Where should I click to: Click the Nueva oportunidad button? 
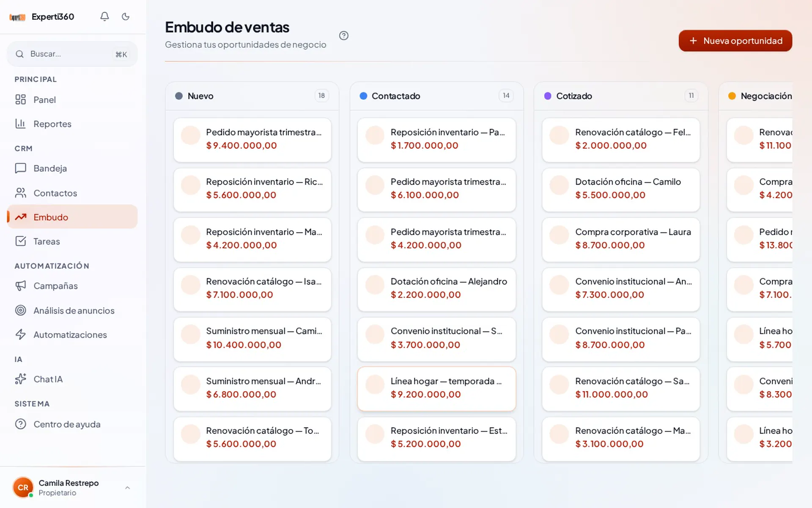735,41
